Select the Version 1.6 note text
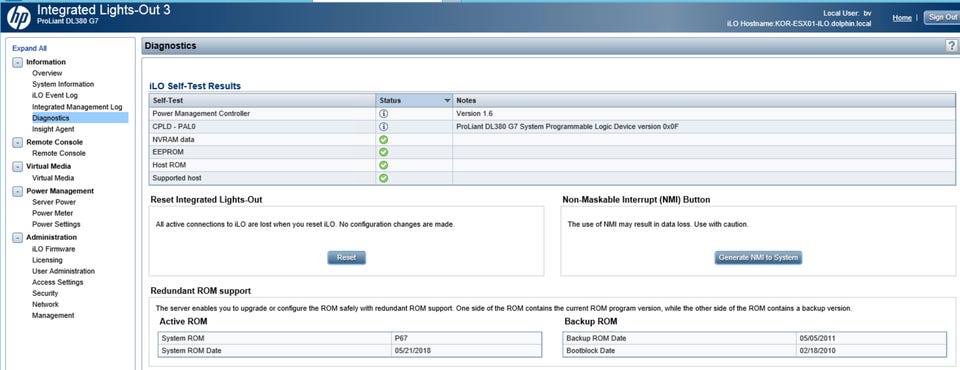This screenshot has height=370, width=960. pos(474,113)
